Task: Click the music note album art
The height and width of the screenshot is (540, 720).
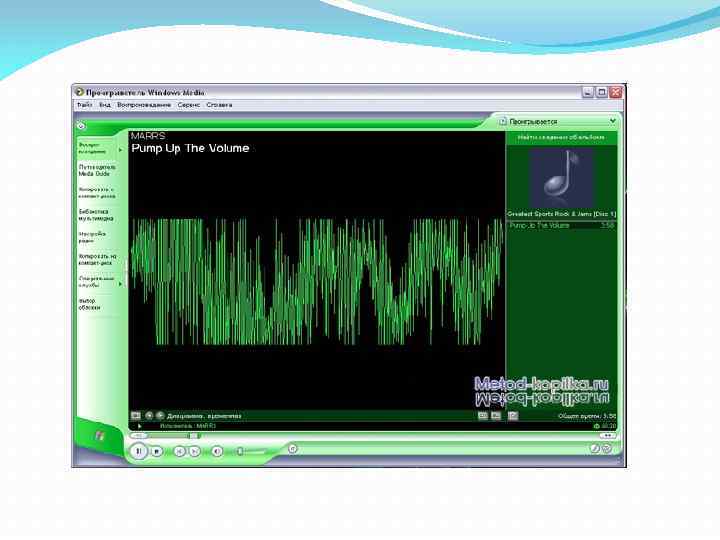Action: pyautogui.click(x=561, y=176)
